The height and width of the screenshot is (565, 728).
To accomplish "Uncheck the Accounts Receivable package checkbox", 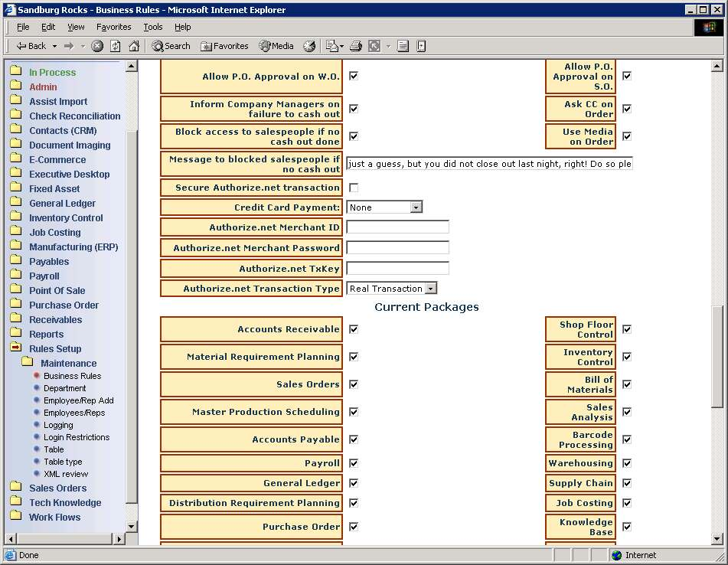I will [354, 329].
